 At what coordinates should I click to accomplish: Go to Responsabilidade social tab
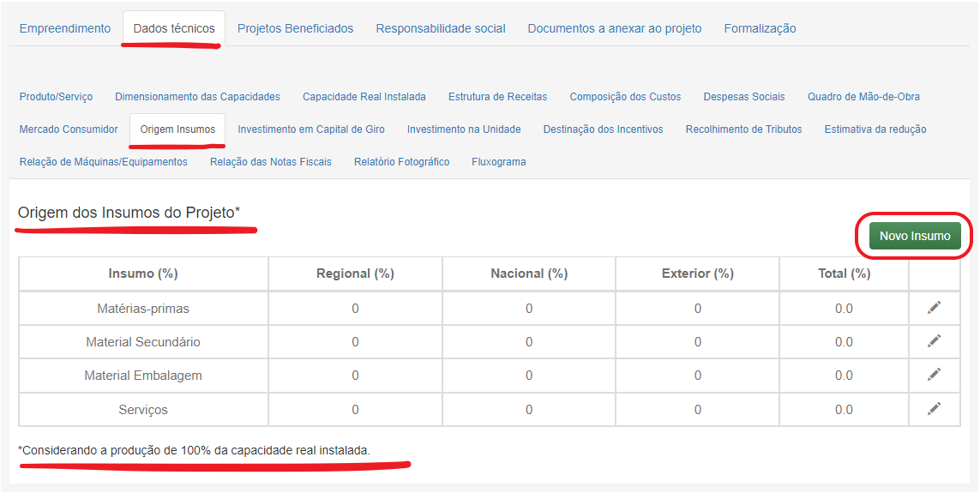[441, 29]
